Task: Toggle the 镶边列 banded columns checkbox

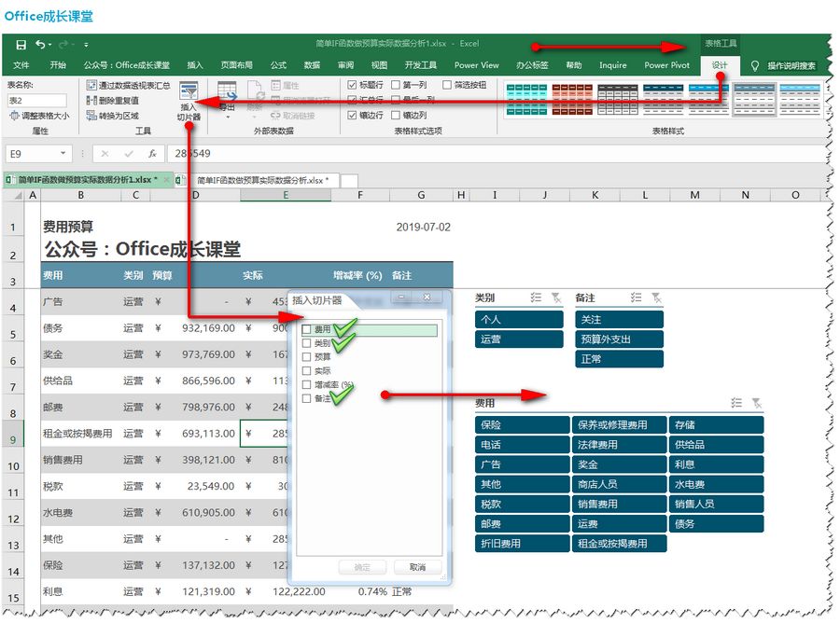Action: coord(396,115)
